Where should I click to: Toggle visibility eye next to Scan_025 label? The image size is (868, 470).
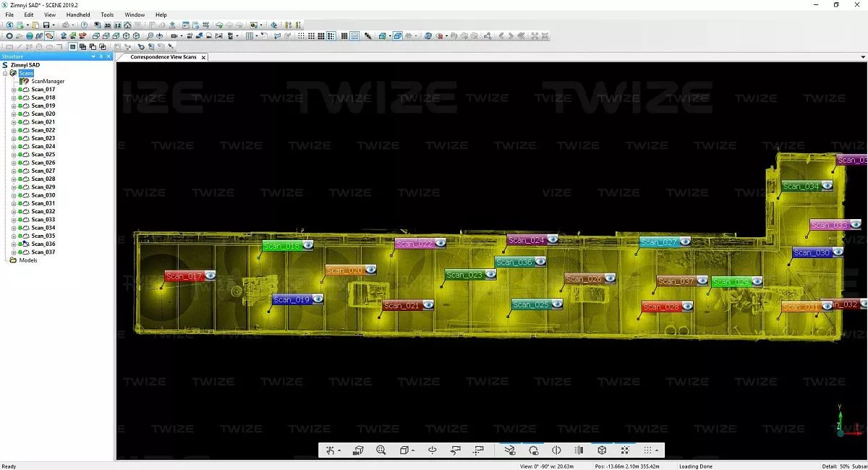(x=557, y=304)
